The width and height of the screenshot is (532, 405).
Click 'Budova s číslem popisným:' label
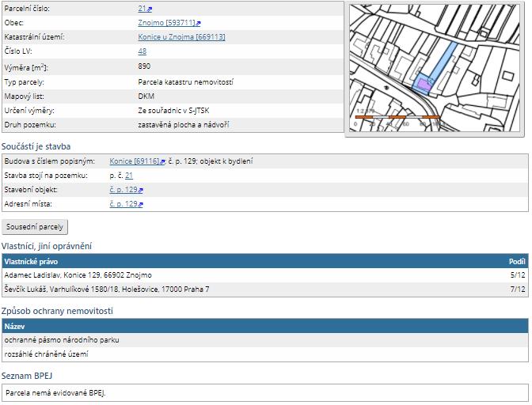tap(50, 161)
